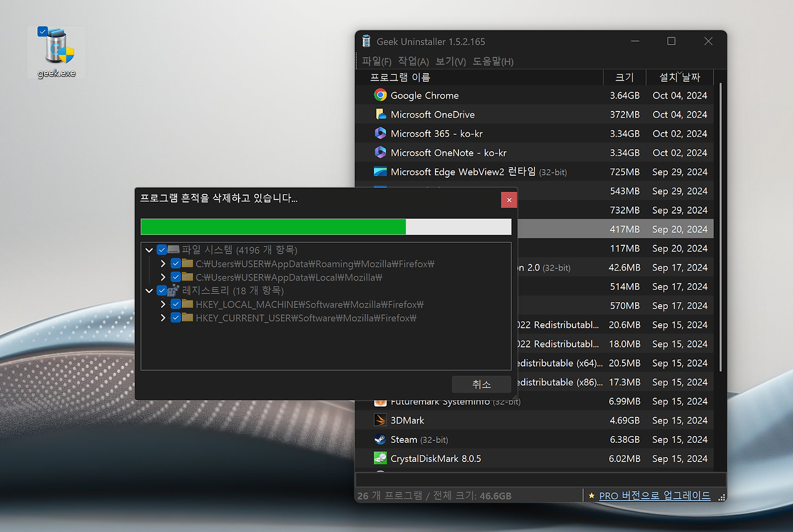Click the 42.6MB size cell
This screenshot has height=532, width=793.
tap(624, 268)
